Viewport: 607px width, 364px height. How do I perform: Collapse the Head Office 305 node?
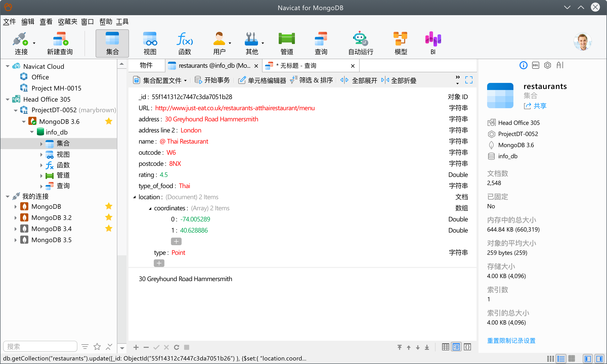click(8, 99)
